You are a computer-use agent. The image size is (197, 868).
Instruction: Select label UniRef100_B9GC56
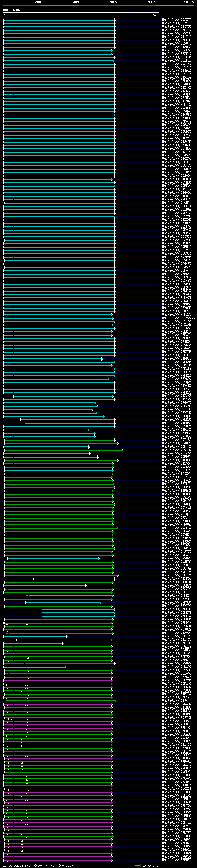pyautogui.click(x=177, y=857)
